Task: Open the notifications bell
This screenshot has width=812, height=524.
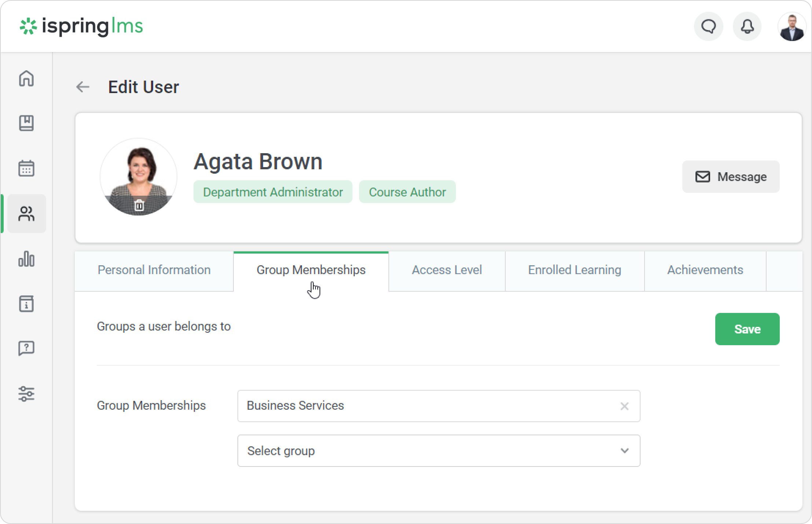Action: pos(747,27)
